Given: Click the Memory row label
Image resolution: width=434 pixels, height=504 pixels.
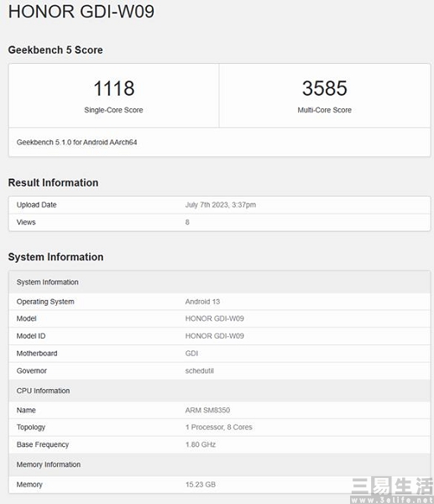Looking at the screenshot, I should 29,485.
